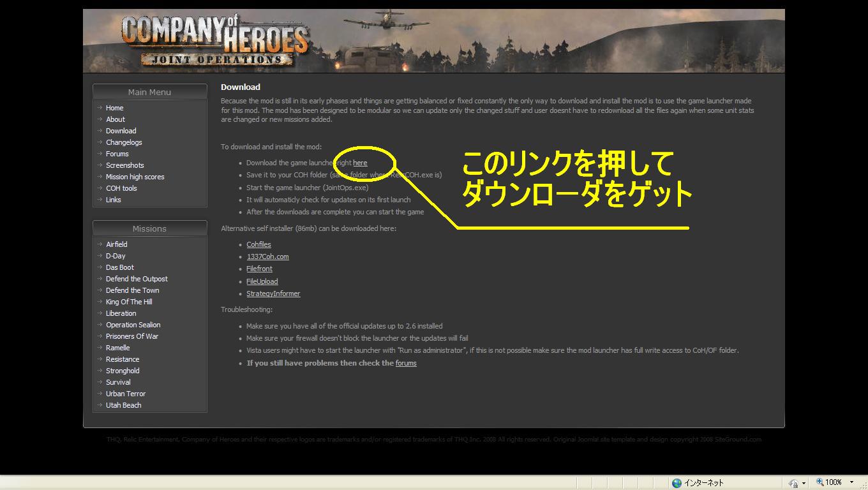
Task: Open the D-Day mission
Action: tap(116, 256)
